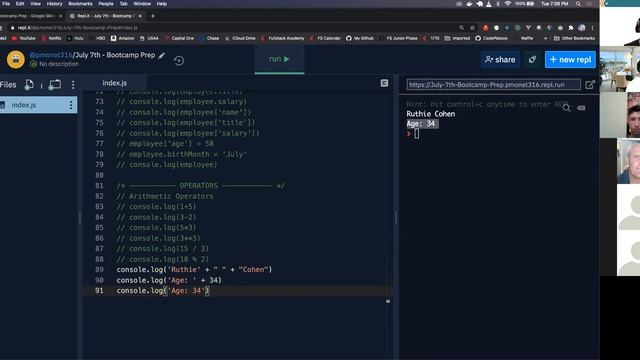Open the History menu
640x360 pixels.
point(54,4)
